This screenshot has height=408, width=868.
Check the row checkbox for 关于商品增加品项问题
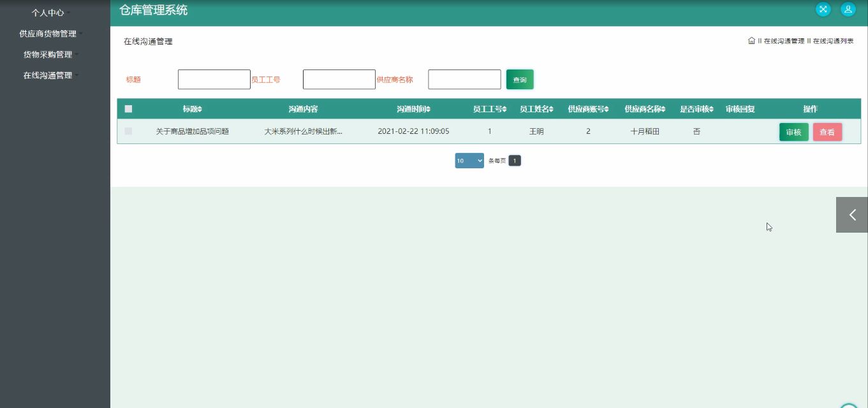[x=128, y=131]
